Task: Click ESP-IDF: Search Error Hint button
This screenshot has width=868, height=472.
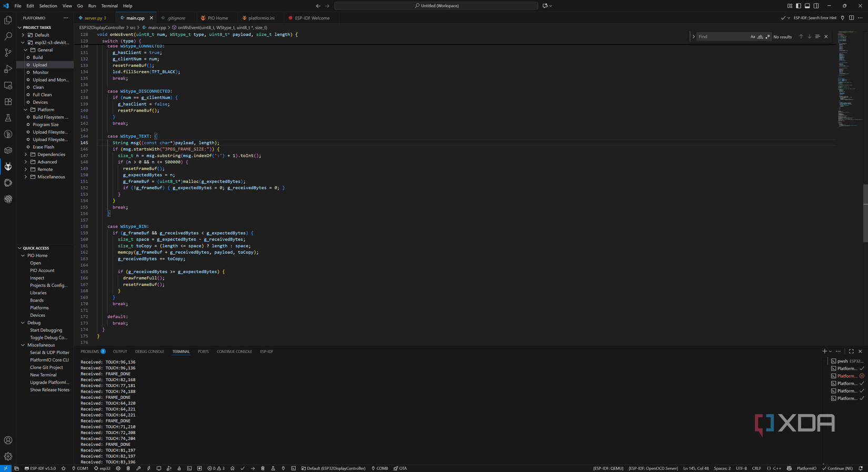Action: pos(814,18)
